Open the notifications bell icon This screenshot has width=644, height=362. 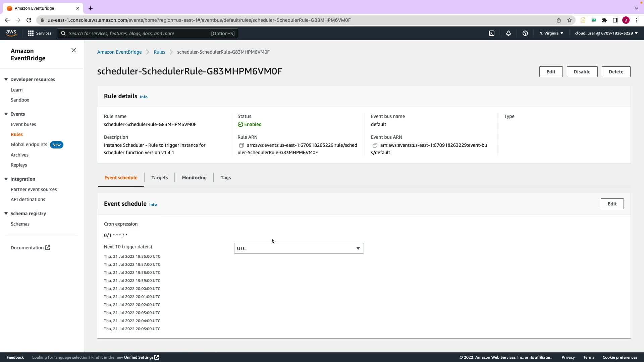(x=508, y=33)
